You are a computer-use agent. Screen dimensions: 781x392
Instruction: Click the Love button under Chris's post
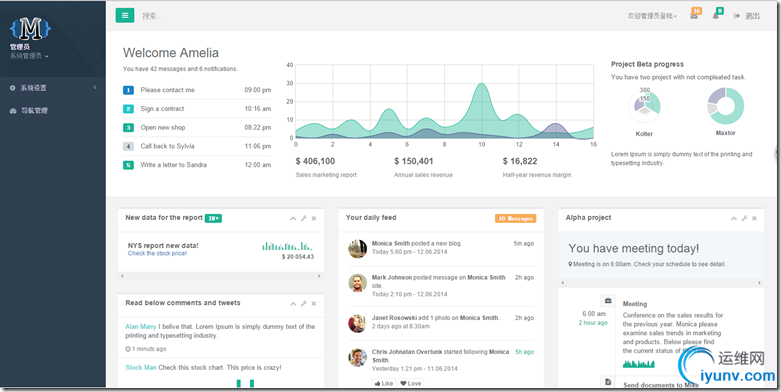point(411,384)
